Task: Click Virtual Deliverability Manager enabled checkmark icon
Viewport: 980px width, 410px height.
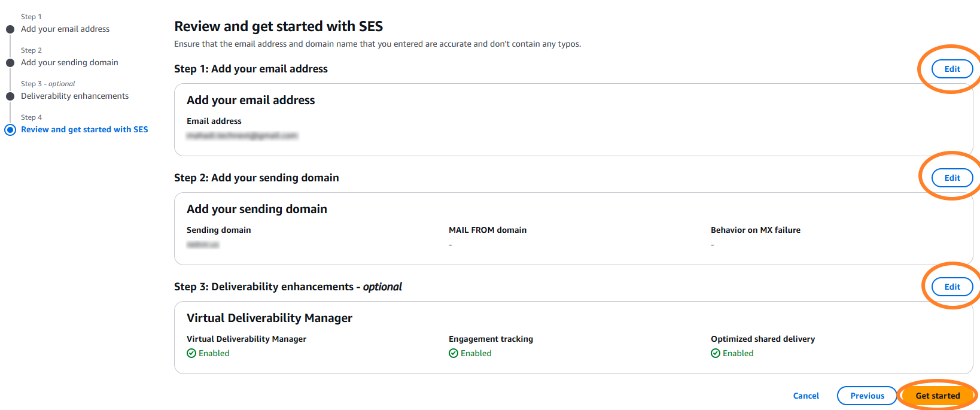Action: click(x=191, y=353)
